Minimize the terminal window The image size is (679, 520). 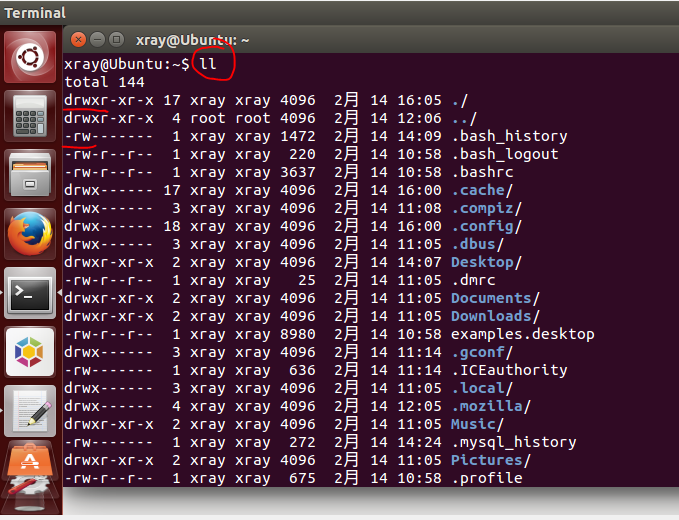tap(97, 40)
